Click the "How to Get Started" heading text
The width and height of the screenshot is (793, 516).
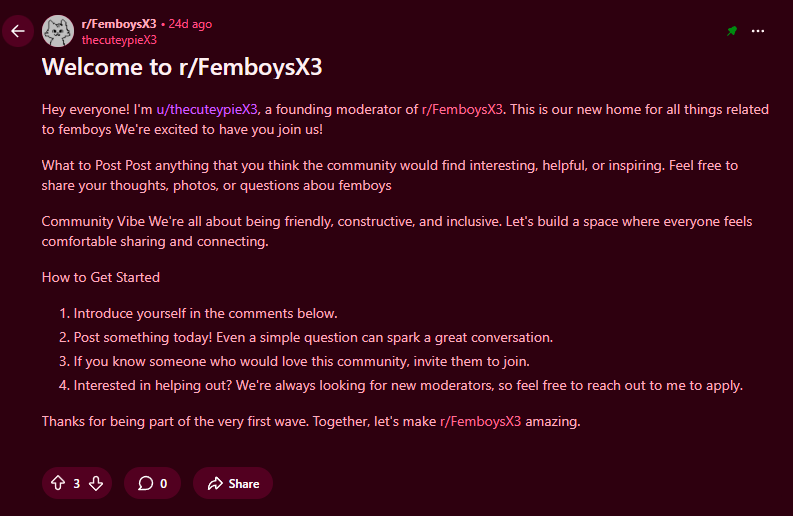click(101, 277)
